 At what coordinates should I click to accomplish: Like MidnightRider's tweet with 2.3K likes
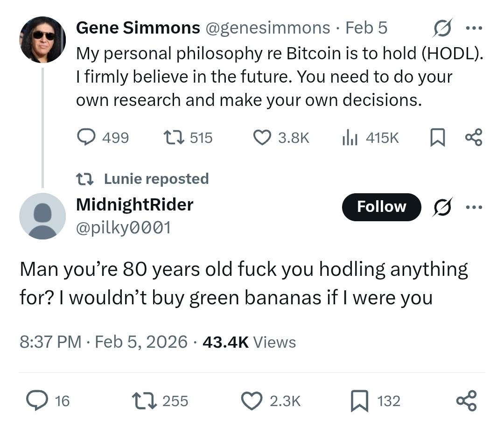tap(252, 400)
